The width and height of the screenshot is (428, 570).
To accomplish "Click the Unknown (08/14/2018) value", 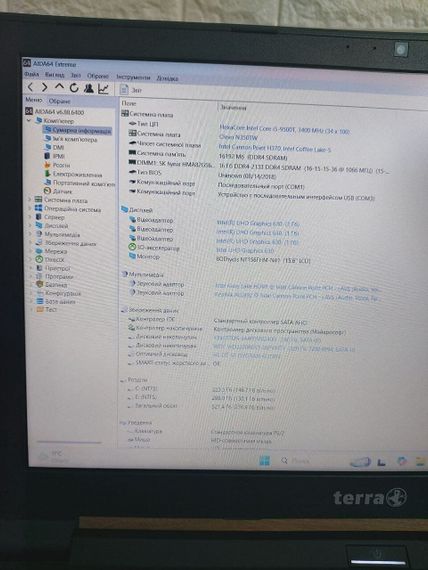I will [247, 176].
